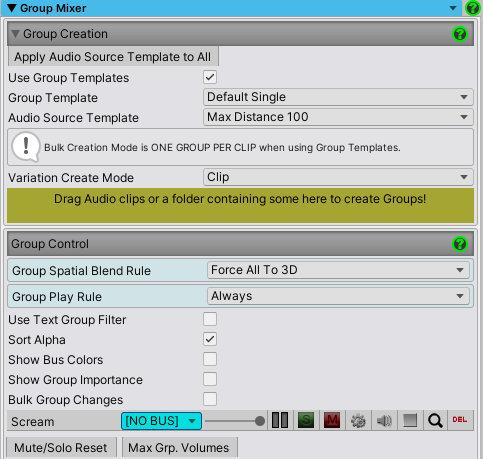
Task: Mute the Scream group
Action: coord(332,421)
